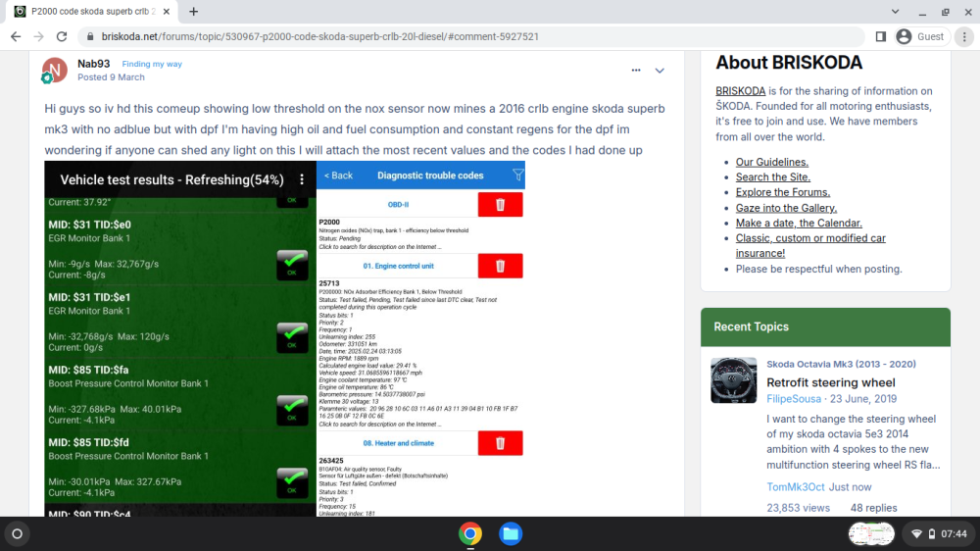Open Chrome three-dot menu

[964, 37]
